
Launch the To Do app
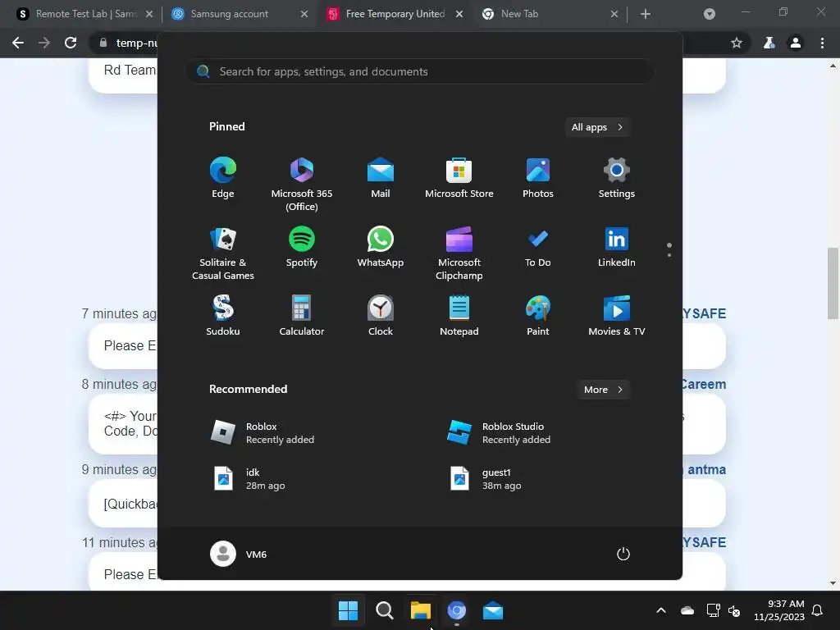538,248
